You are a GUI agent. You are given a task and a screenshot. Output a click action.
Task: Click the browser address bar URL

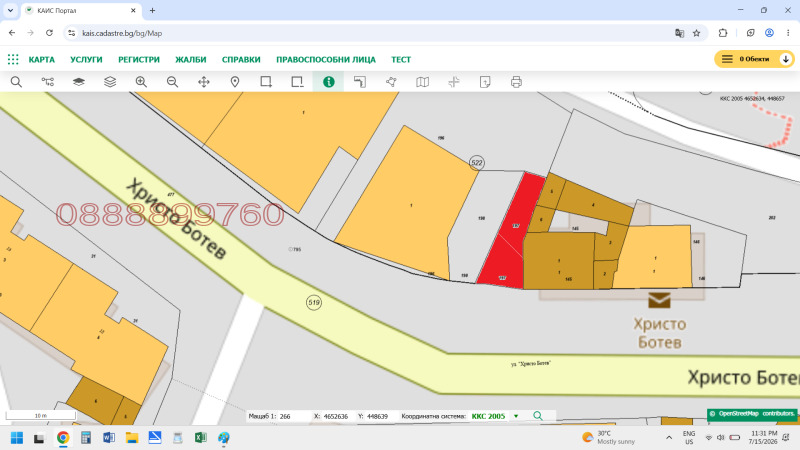(122, 33)
